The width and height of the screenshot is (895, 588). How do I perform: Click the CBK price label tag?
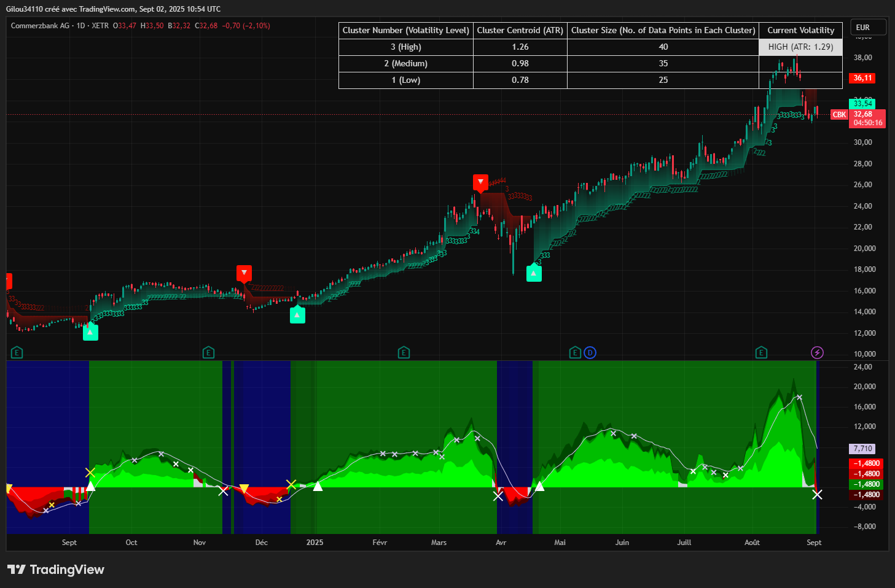[x=839, y=115]
